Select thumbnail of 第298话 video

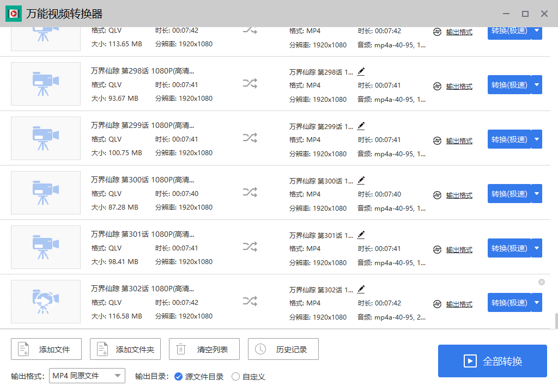pos(46,84)
